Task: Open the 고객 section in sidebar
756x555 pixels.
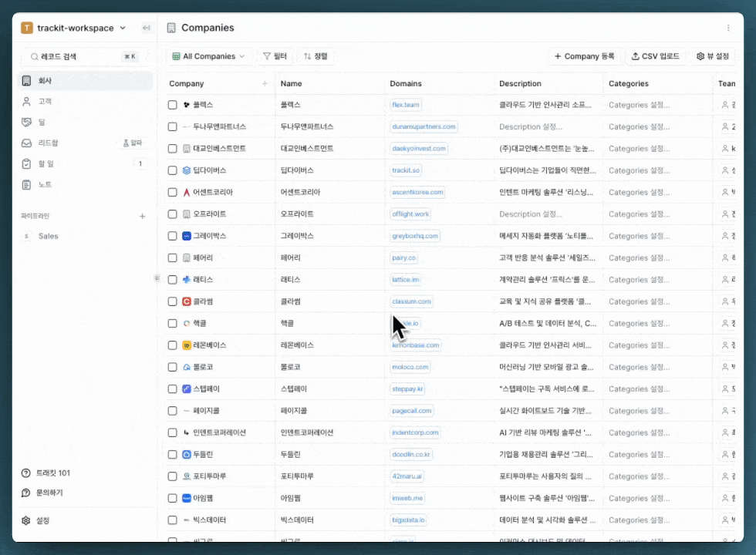Action: coord(86,101)
